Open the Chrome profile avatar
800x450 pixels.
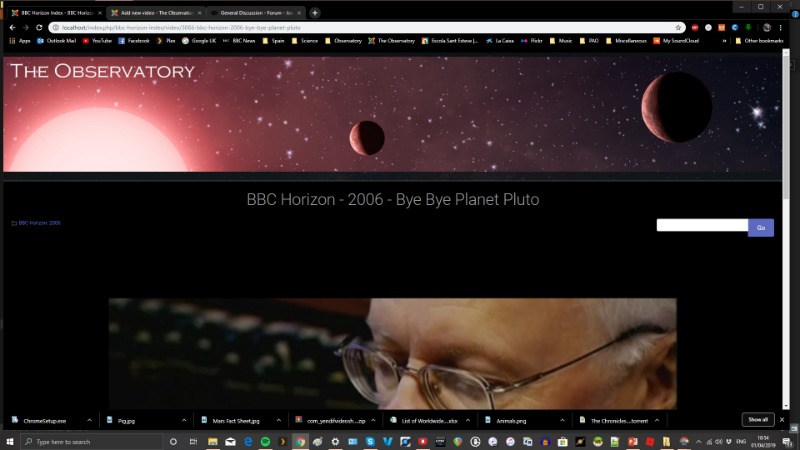(767, 28)
